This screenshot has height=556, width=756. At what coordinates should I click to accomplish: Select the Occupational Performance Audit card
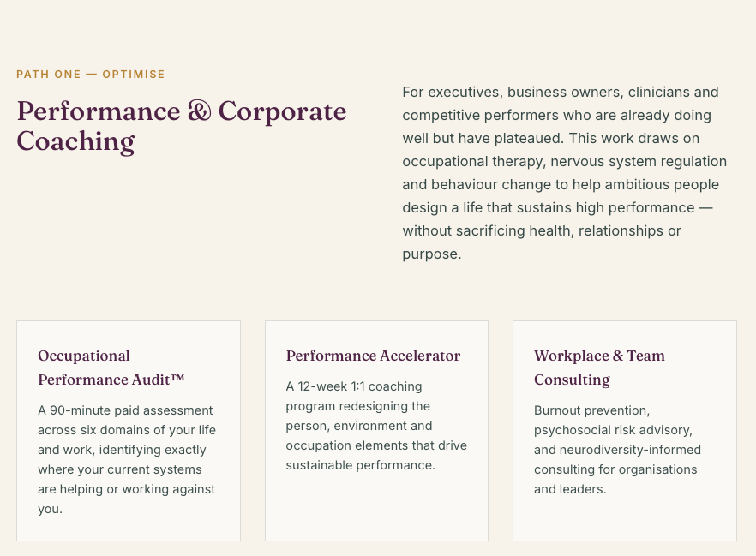coord(129,431)
